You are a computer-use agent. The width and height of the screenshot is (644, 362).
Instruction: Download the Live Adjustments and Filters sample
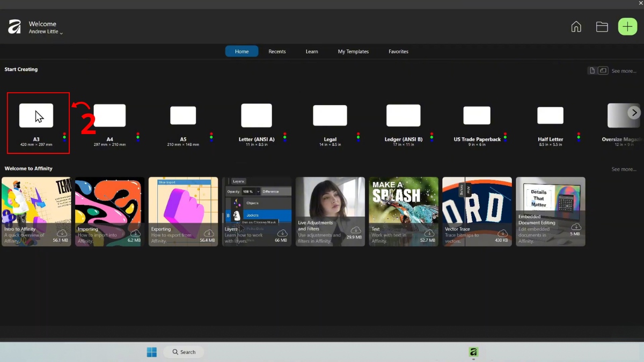coord(355,230)
